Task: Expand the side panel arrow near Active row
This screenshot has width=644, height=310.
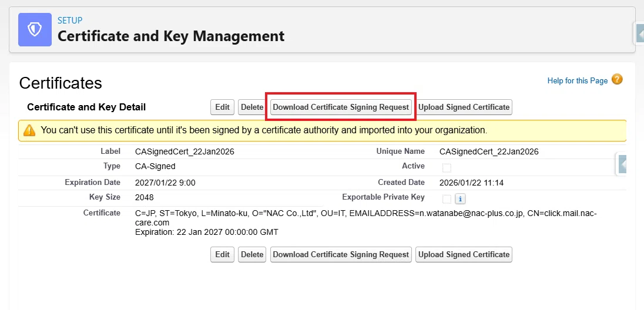Action: pyautogui.click(x=622, y=164)
